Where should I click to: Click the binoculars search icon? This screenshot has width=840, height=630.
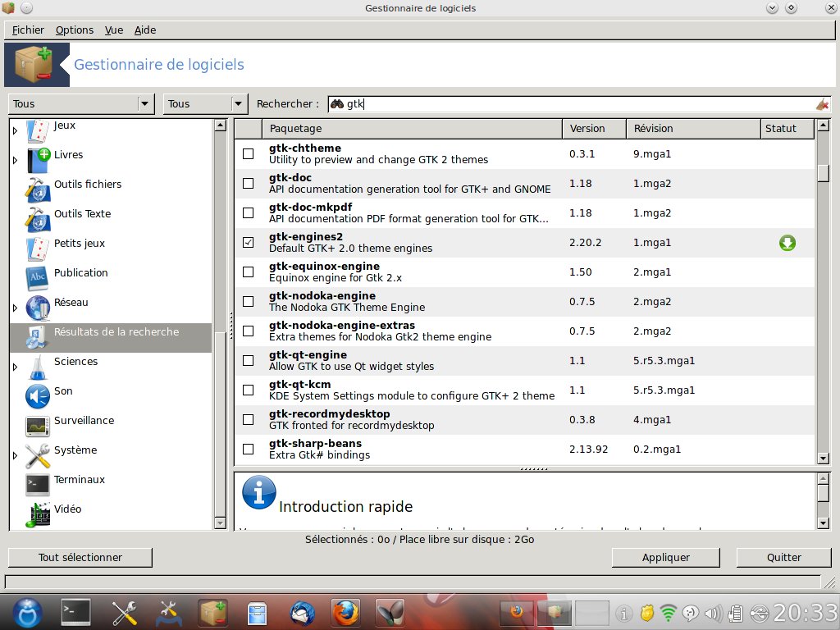click(x=336, y=104)
